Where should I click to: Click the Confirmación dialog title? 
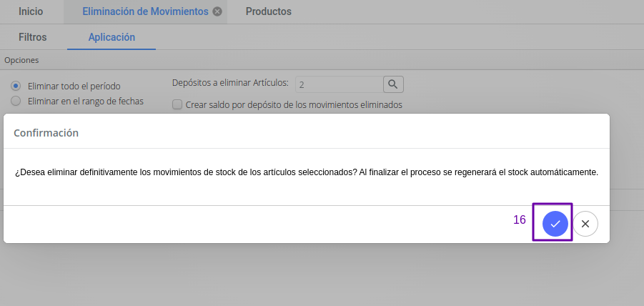[46, 133]
